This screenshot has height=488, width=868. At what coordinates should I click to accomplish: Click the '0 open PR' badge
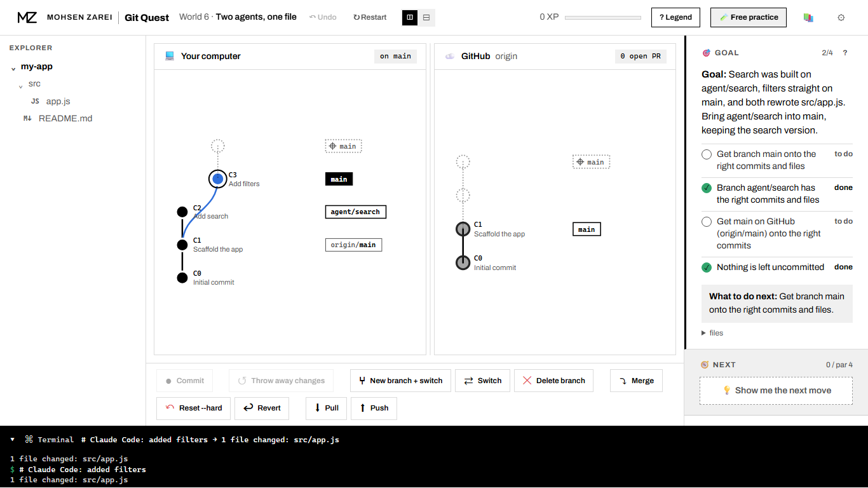[x=641, y=56]
